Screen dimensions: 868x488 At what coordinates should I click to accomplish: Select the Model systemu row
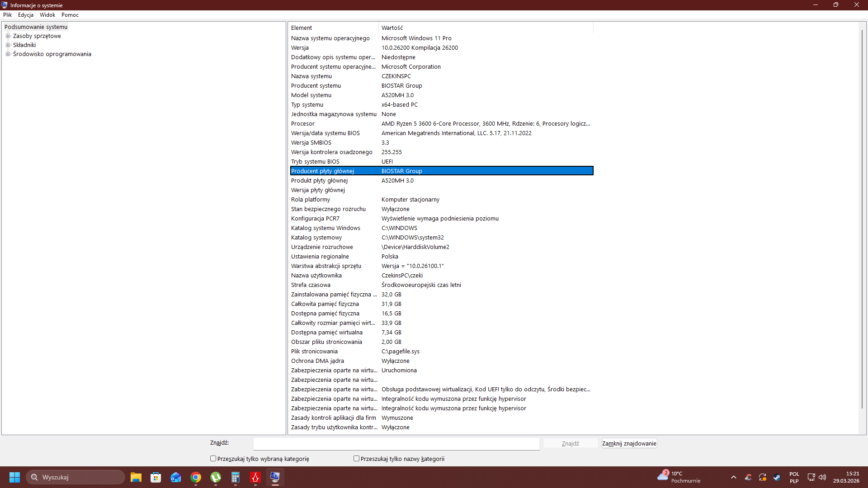click(x=442, y=95)
